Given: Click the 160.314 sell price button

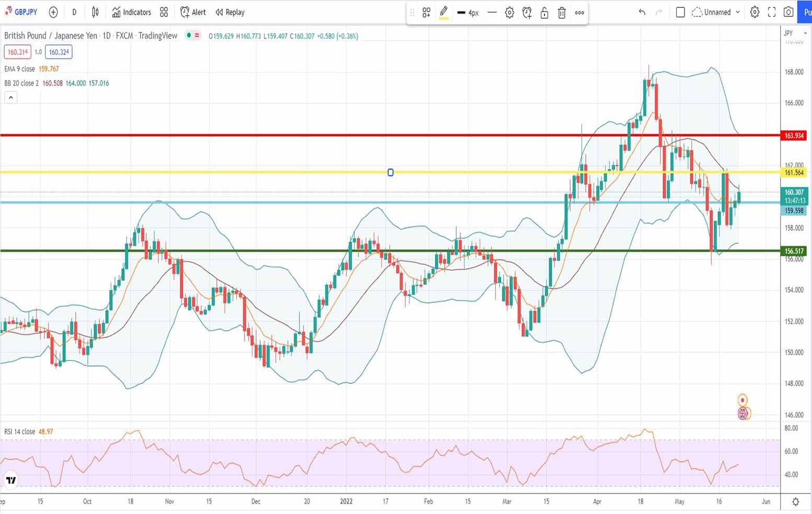Looking at the screenshot, I should 17,52.
